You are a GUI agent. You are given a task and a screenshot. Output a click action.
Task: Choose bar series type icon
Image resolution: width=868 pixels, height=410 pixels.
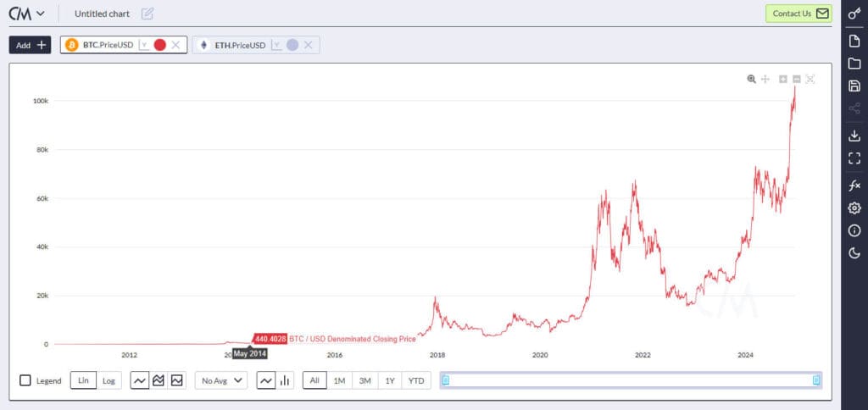point(285,380)
